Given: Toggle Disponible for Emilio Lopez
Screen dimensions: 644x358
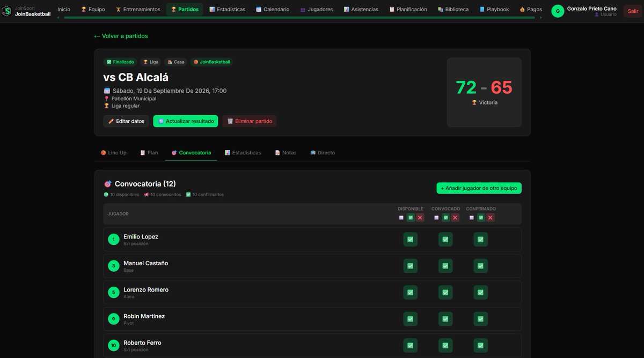Looking at the screenshot, I should (x=410, y=240).
